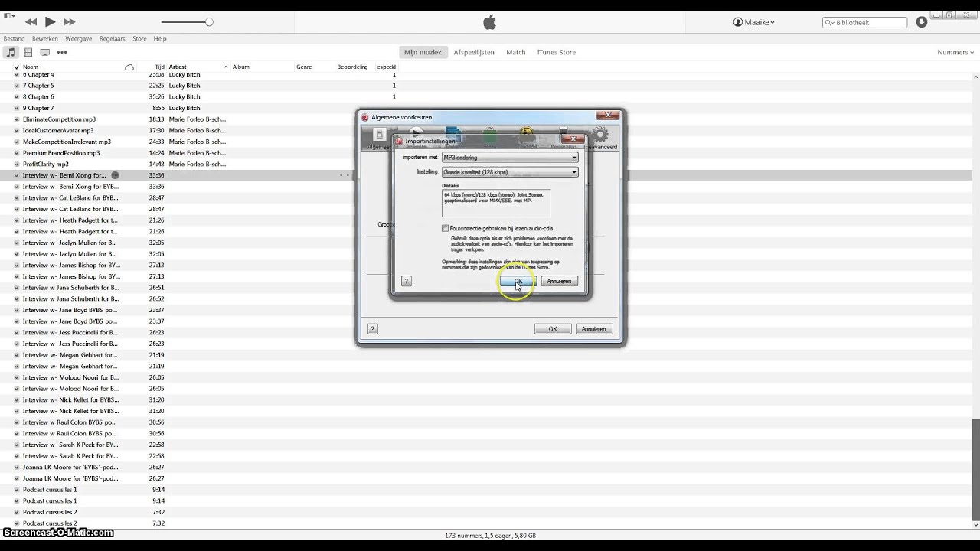Uncheck the EliminateCompetition mp3 checkbox

[17, 119]
